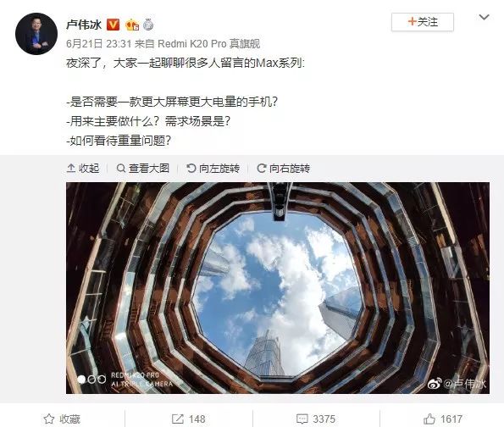
Task: Follow user with +关注 button
Action: click(423, 22)
